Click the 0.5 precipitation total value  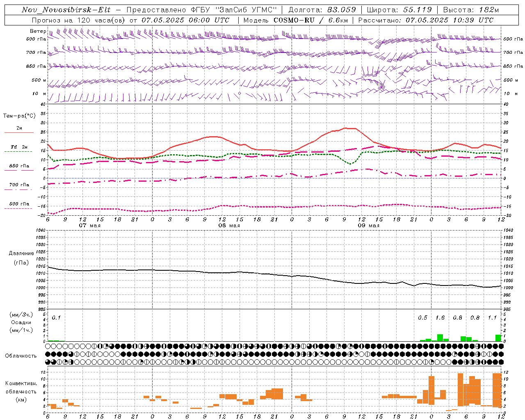click(x=422, y=318)
